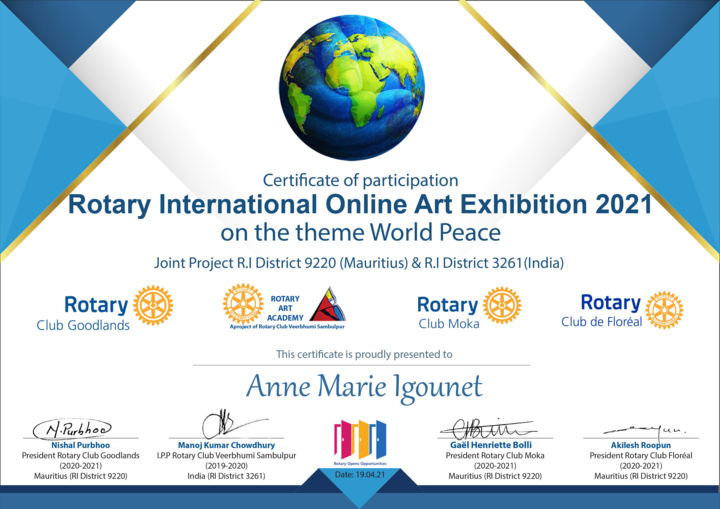Click the 'Club Moka' text

click(449, 324)
